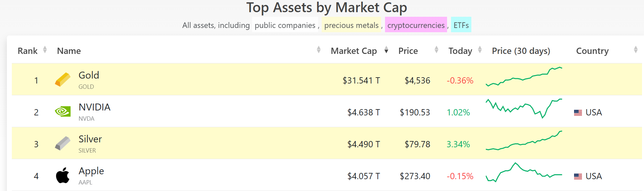The height and width of the screenshot is (191, 644).
Task: Open the Apple company link
Action: tap(91, 171)
